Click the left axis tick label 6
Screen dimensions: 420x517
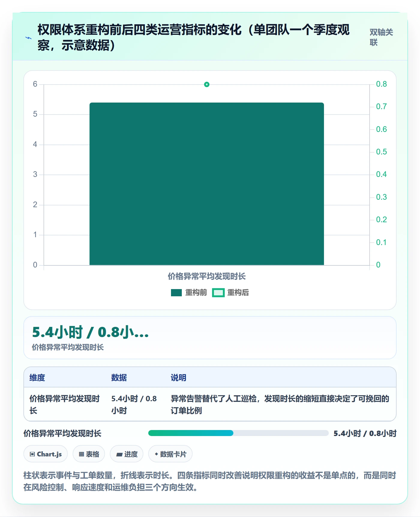click(35, 84)
